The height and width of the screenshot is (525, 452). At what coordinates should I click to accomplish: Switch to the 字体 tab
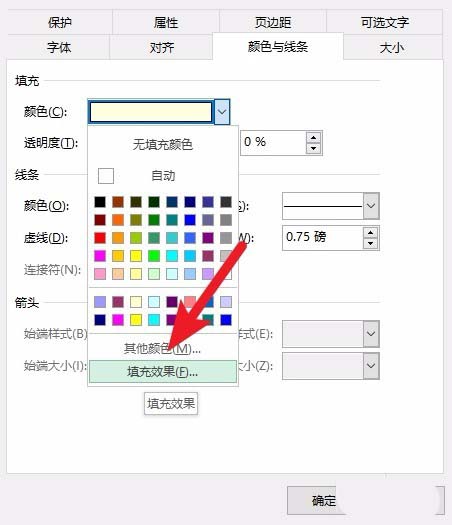(59, 48)
